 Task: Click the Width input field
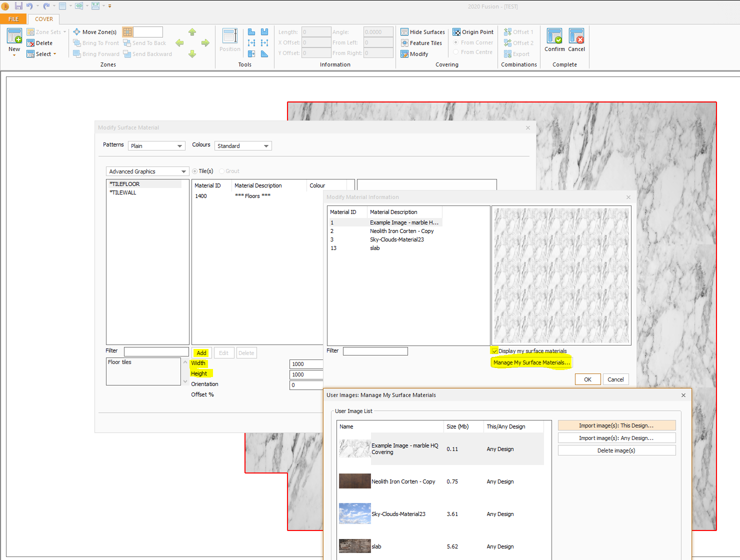[306, 364]
